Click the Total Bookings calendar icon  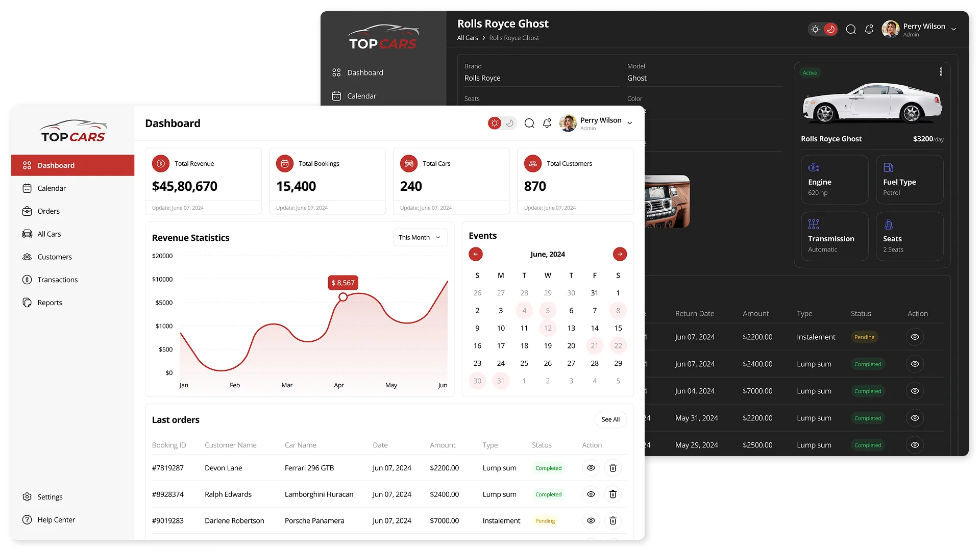pos(285,164)
